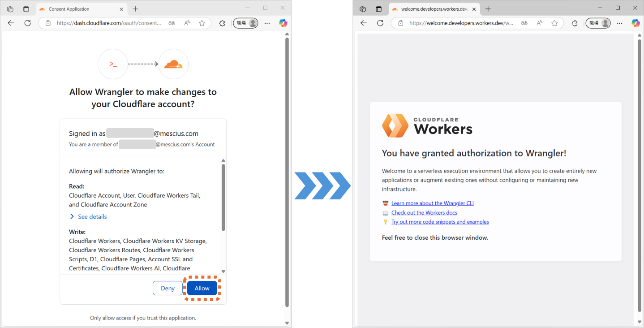Click the Cloudflare cloud logo on consent page

pos(173,64)
